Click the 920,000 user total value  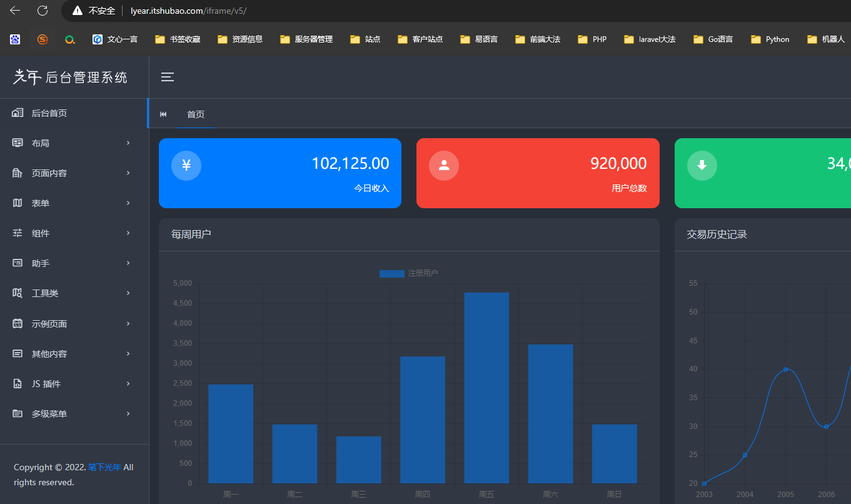tap(618, 164)
